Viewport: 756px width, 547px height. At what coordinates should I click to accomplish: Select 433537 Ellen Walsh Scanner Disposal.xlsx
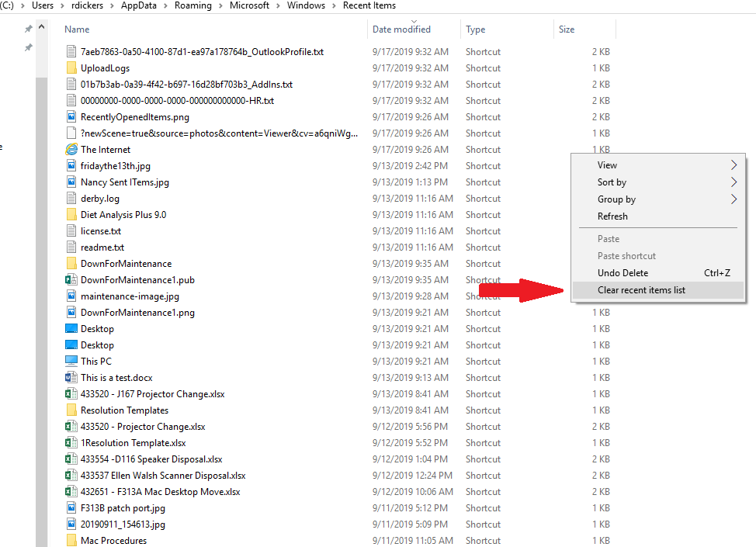pyautogui.click(x=163, y=475)
